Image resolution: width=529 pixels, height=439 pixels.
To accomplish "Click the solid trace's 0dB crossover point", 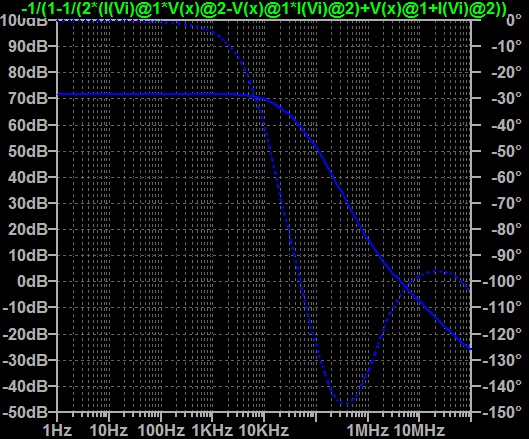I will click(x=401, y=281).
